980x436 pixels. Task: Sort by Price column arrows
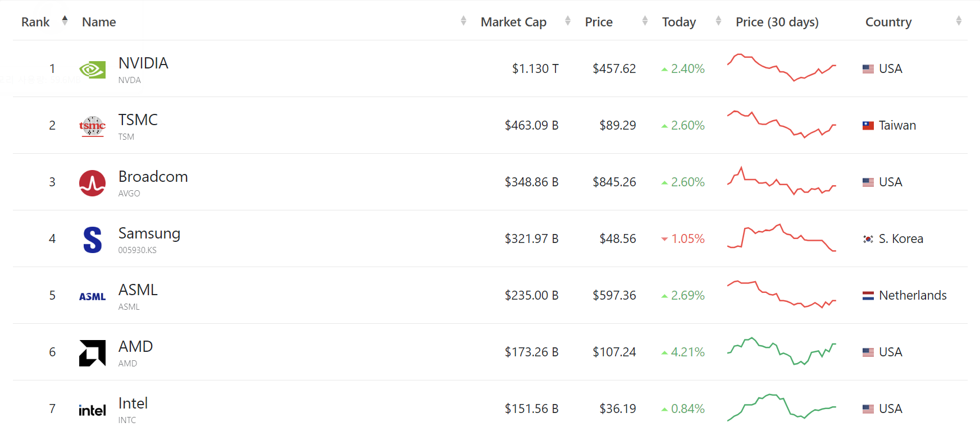[645, 21]
